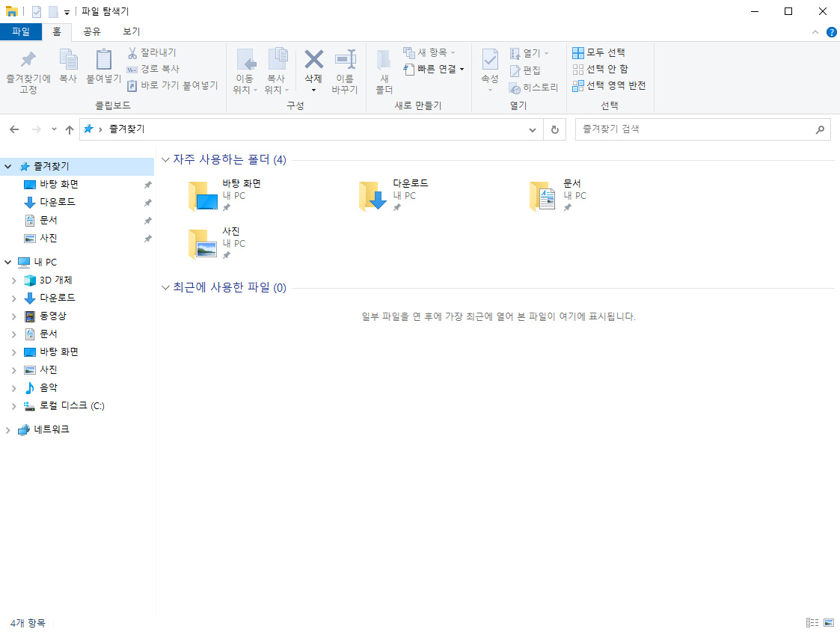Collapse the ribbon with the caret icon
840x632 pixels.
point(815,32)
